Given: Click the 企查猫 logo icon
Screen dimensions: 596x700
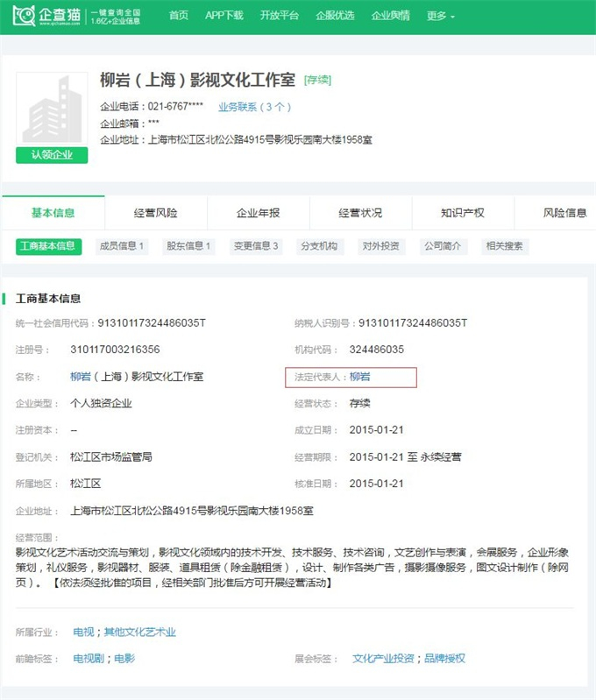Looking at the screenshot, I should [25, 16].
